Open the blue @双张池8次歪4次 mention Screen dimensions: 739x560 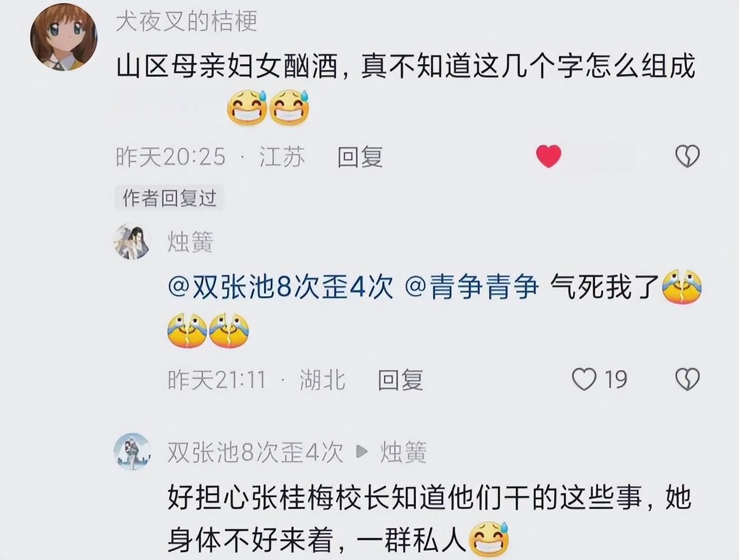pyautogui.click(x=280, y=287)
